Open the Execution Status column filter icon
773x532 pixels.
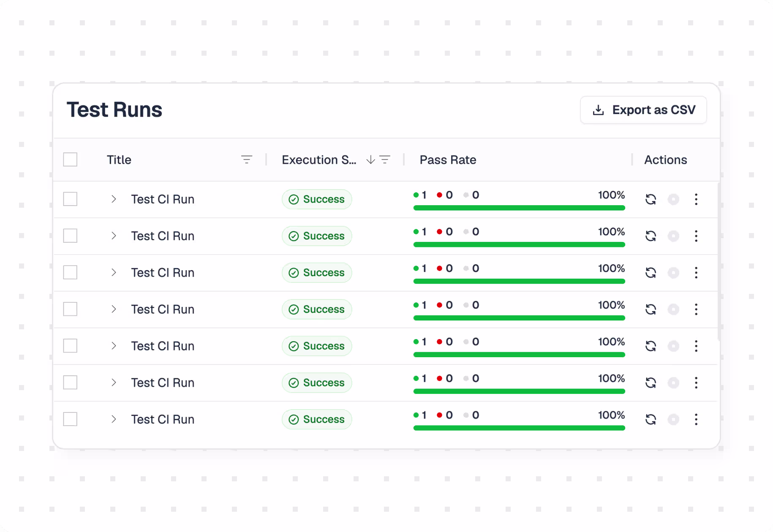pos(385,160)
